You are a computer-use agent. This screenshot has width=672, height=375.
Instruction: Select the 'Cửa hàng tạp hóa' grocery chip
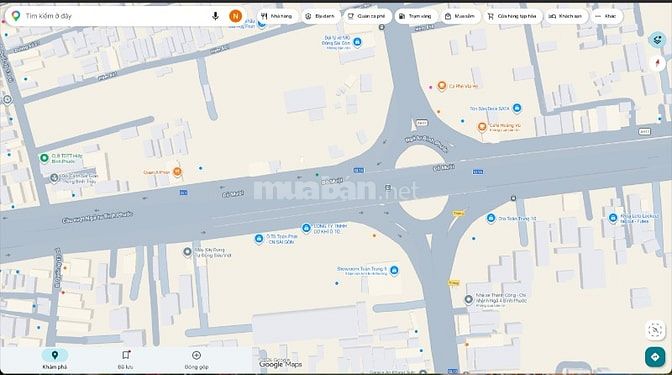pos(512,16)
